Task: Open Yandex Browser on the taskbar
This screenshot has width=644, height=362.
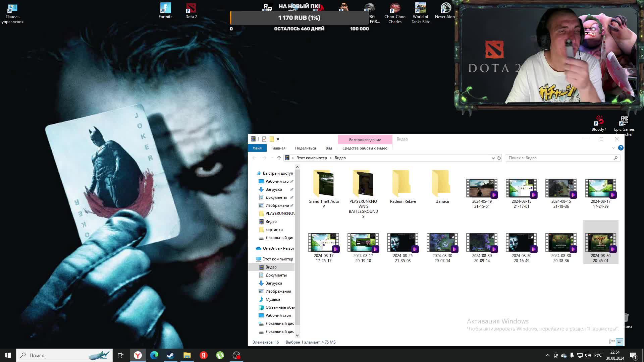Action: (x=138, y=355)
